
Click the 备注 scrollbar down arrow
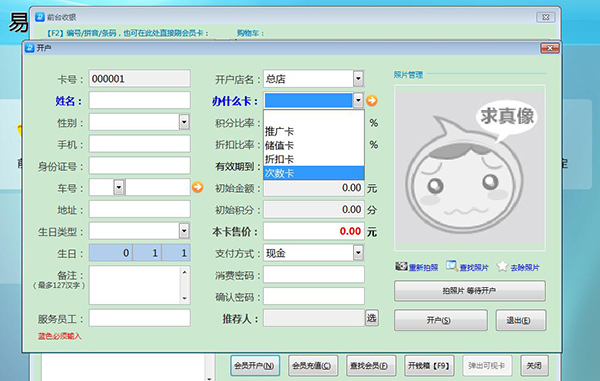click(185, 298)
